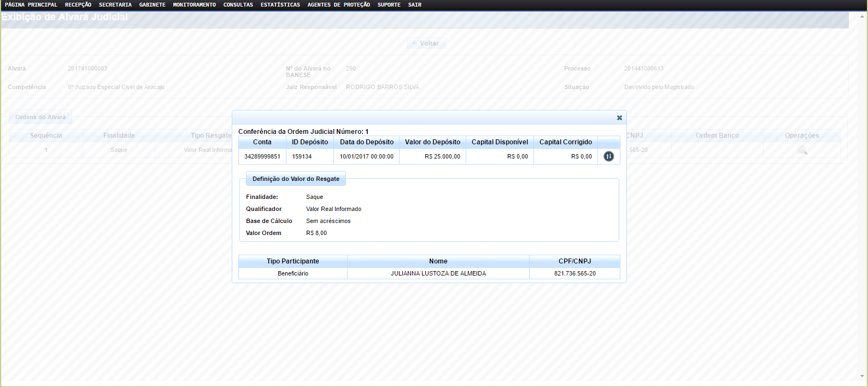Close the Conferência da Ordem Judicial dialog
This screenshot has height=387, width=868.
tap(619, 118)
